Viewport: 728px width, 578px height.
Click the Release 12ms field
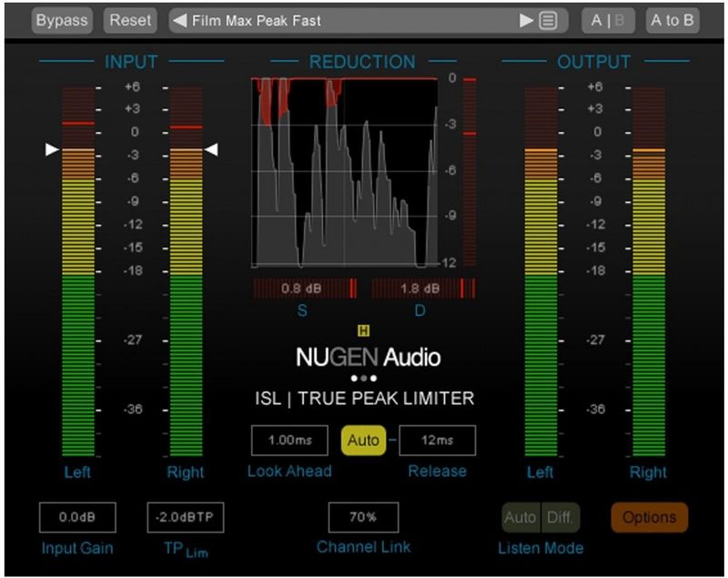[438, 441]
